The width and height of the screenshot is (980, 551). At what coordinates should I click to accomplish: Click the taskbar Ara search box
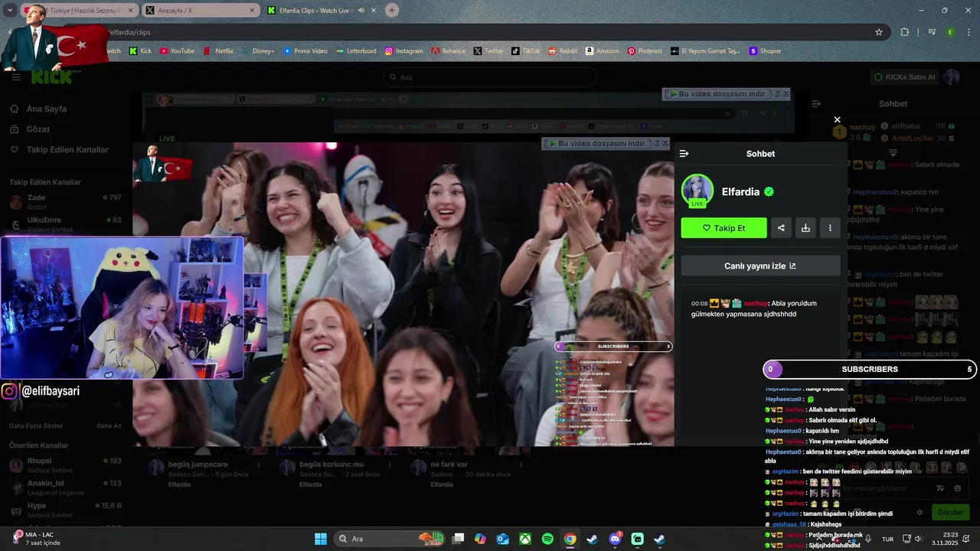[x=389, y=539]
